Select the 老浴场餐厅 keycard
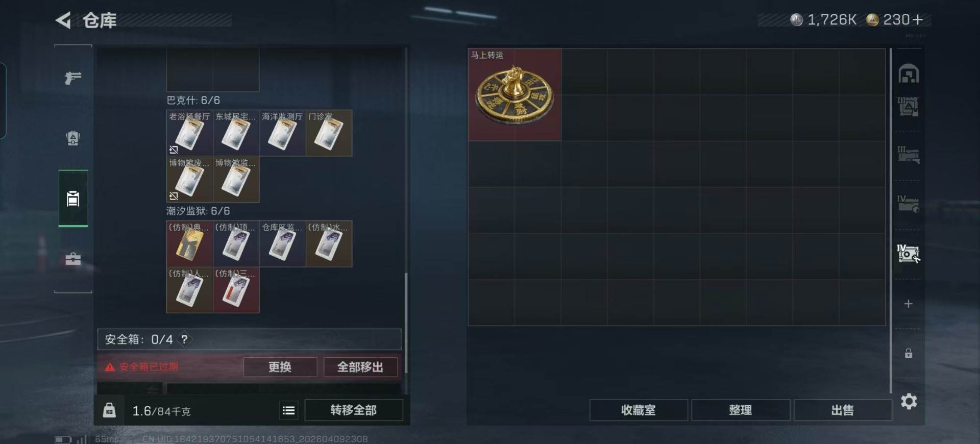The image size is (980, 444). tap(189, 133)
